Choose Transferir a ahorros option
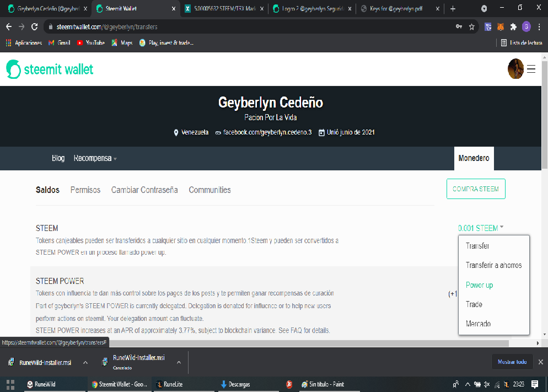The width and height of the screenshot is (548, 392). coord(493,265)
